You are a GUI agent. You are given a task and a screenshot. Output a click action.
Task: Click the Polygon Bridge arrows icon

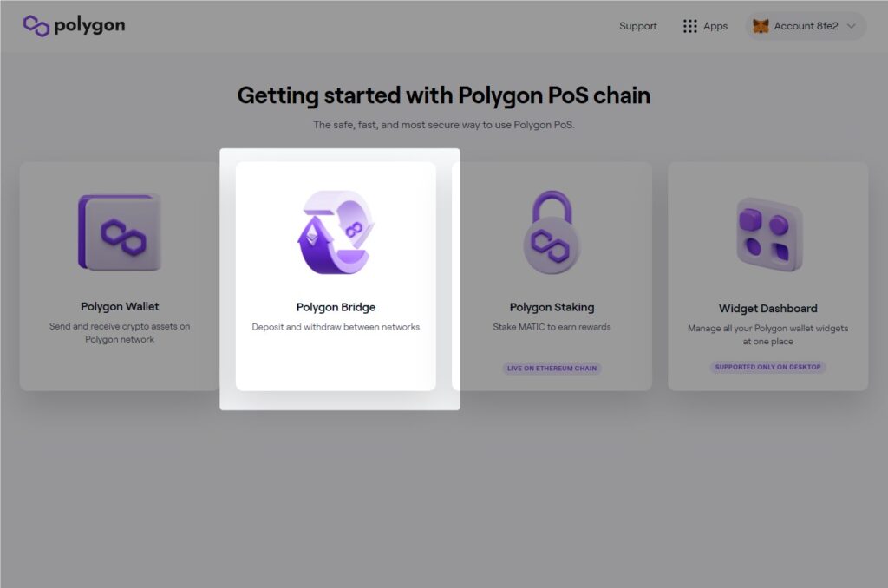click(336, 232)
